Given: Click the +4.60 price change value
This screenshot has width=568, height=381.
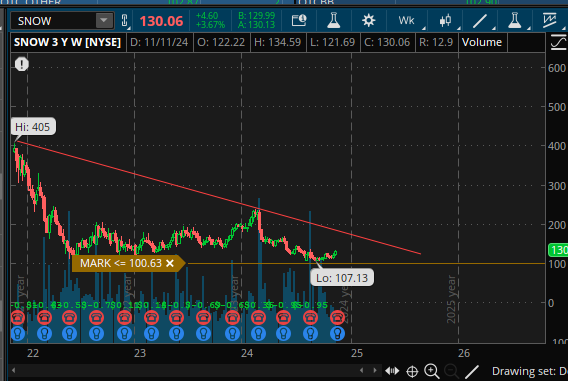Looking at the screenshot, I should 207,16.
